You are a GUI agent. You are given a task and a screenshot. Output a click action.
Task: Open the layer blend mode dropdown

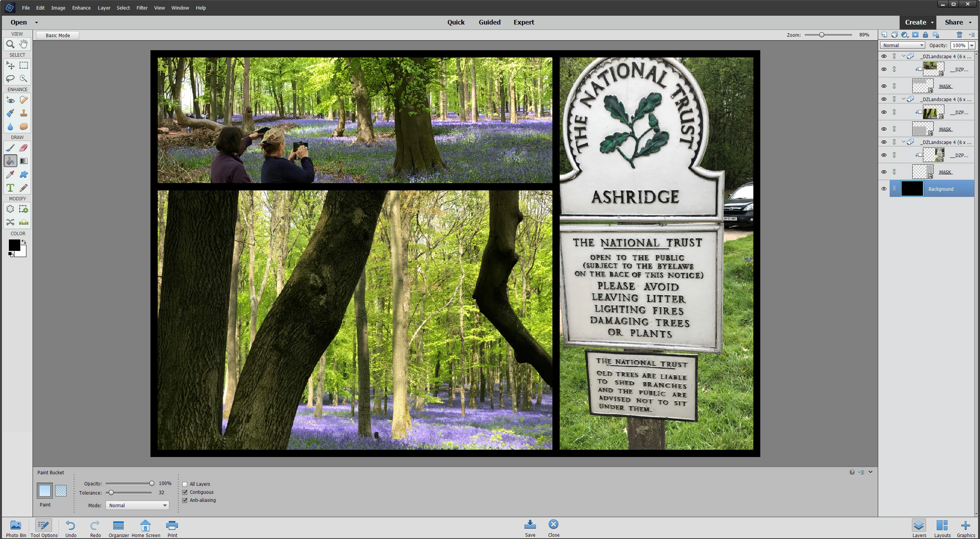[902, 45]
